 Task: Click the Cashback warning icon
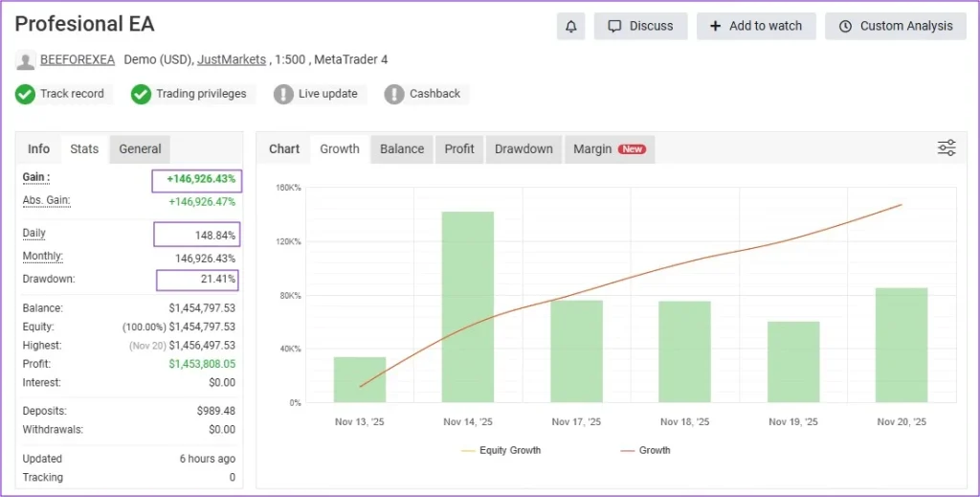coord(394,94)
